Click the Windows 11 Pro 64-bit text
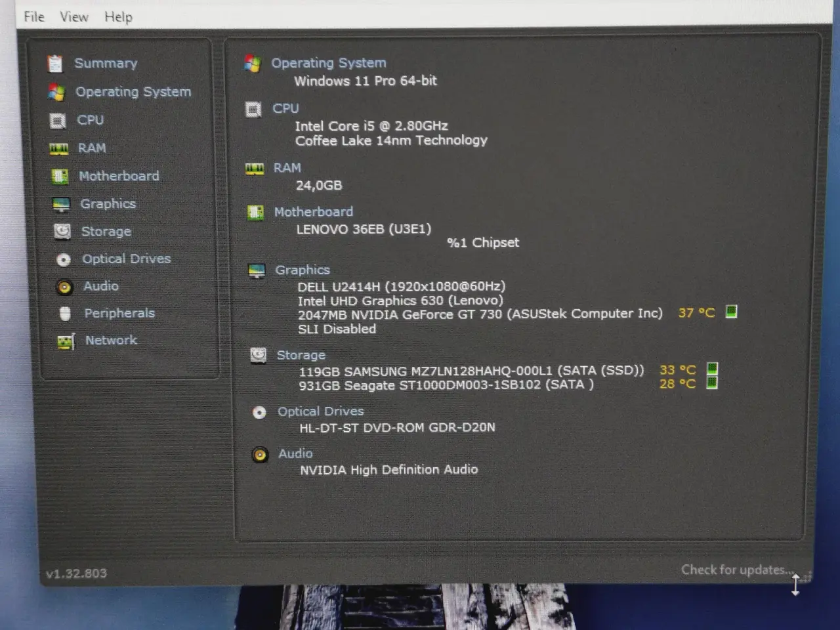 [x=366, y=81]
